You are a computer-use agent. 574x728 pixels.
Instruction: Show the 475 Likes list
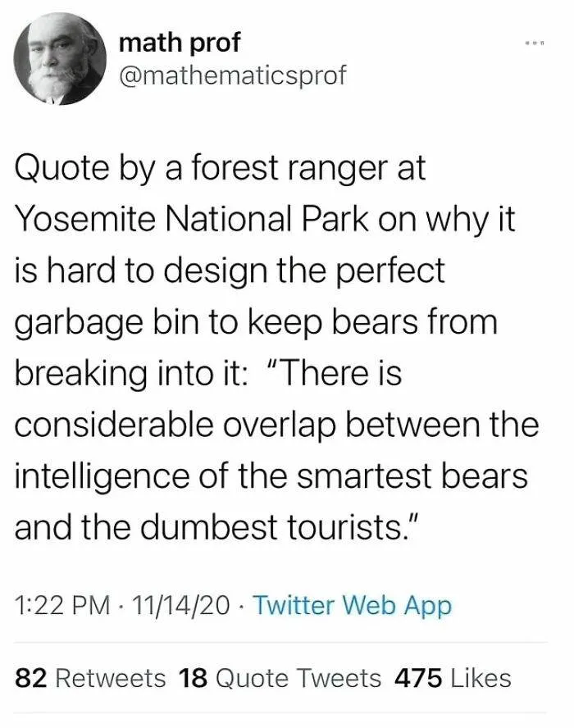pyautogui.click(x=453, y=678)
